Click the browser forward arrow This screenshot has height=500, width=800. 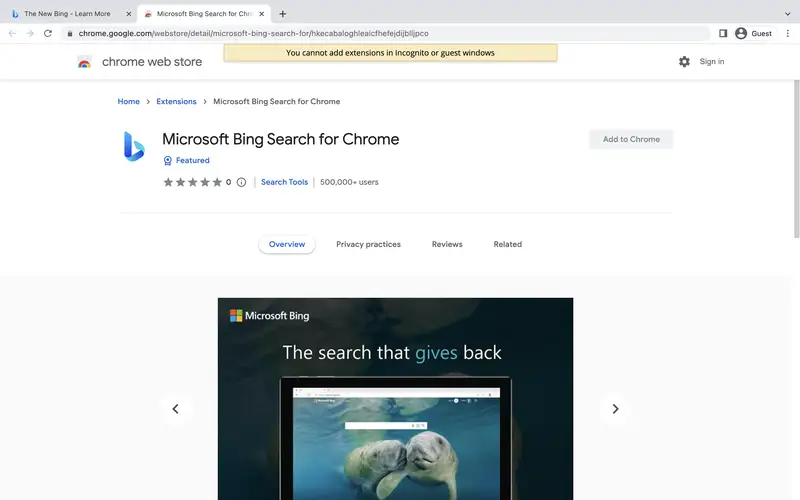coord(30,33)
